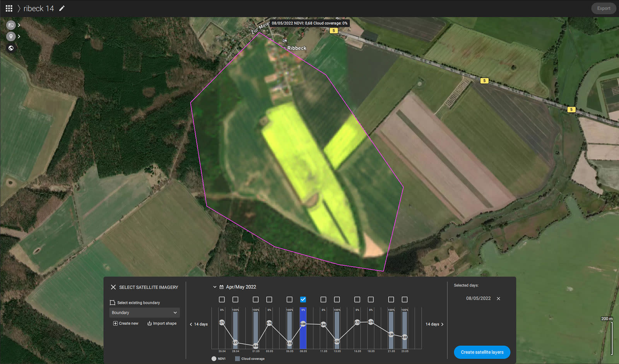Click the boundary shape icon near Select existing boundary

point(112,302)
